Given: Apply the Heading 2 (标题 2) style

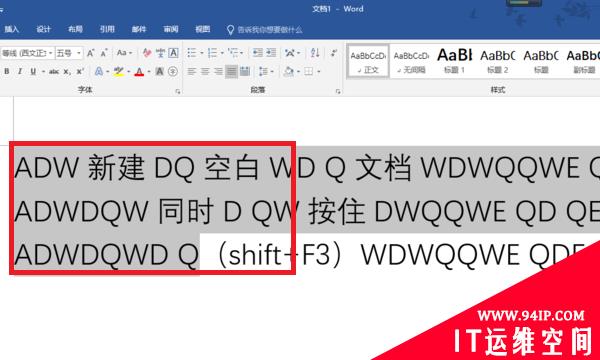Looking at the screenshot, I should point(498,61).
